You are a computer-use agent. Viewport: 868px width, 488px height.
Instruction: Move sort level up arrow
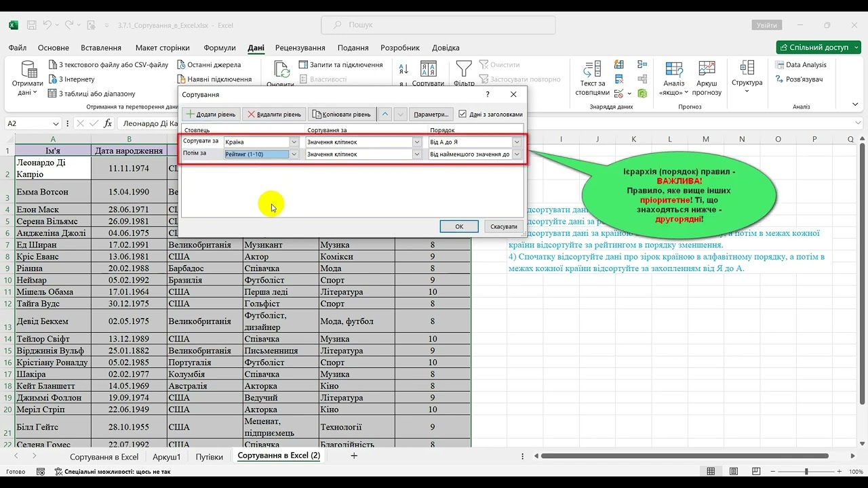coord(385,115)
